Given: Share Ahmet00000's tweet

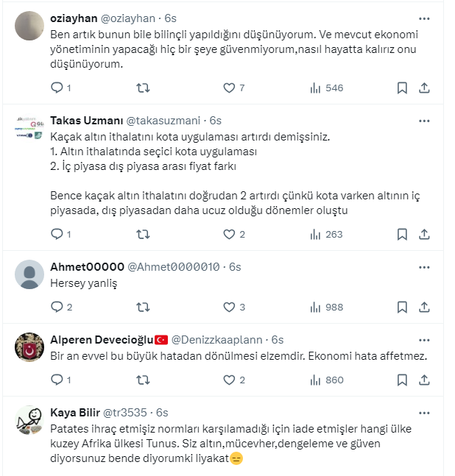Looking at the screenshot, I should tap(424, 307).
